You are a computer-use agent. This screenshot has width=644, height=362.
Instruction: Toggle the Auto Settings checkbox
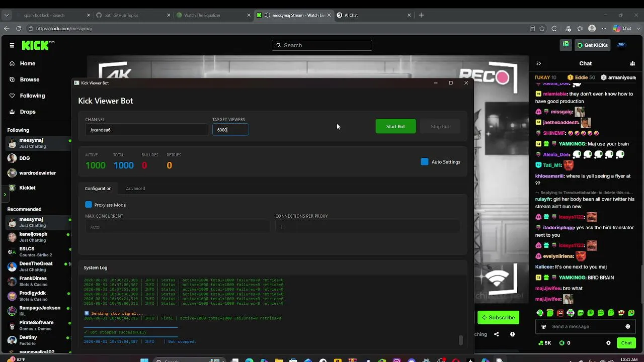point(425,162)
